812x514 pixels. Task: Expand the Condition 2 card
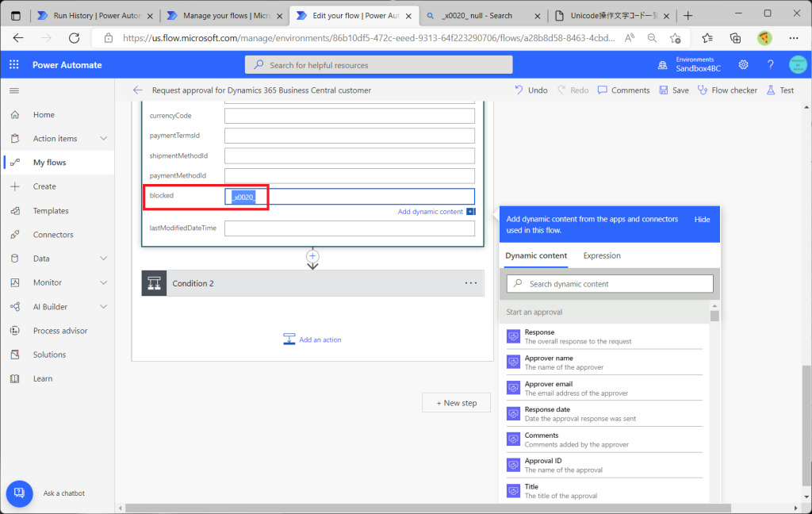point(312,283)
